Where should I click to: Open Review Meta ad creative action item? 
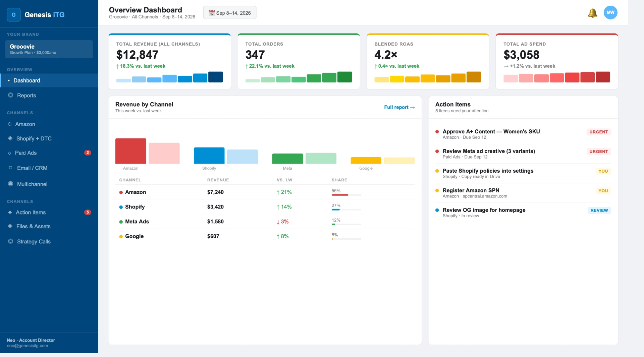click(x=523, y=154)
